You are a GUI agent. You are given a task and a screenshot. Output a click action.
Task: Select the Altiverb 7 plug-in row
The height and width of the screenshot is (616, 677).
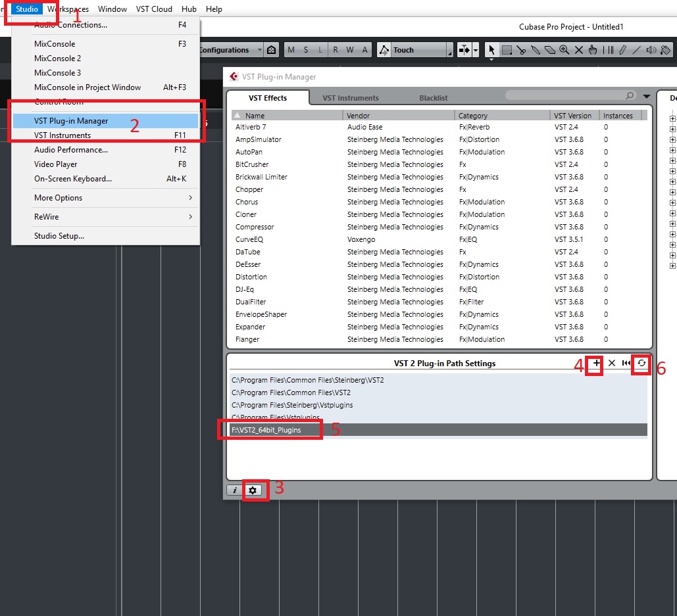pyautogui.click(x=439, y=128)
